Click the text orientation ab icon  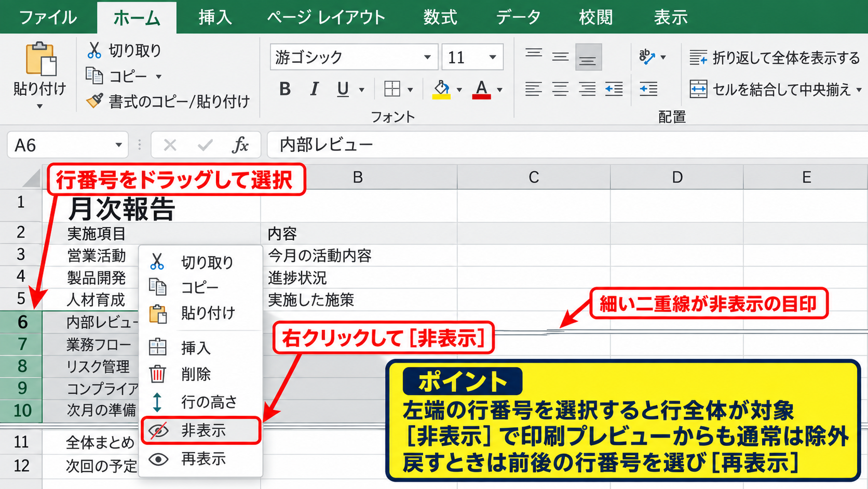point(647,57)
